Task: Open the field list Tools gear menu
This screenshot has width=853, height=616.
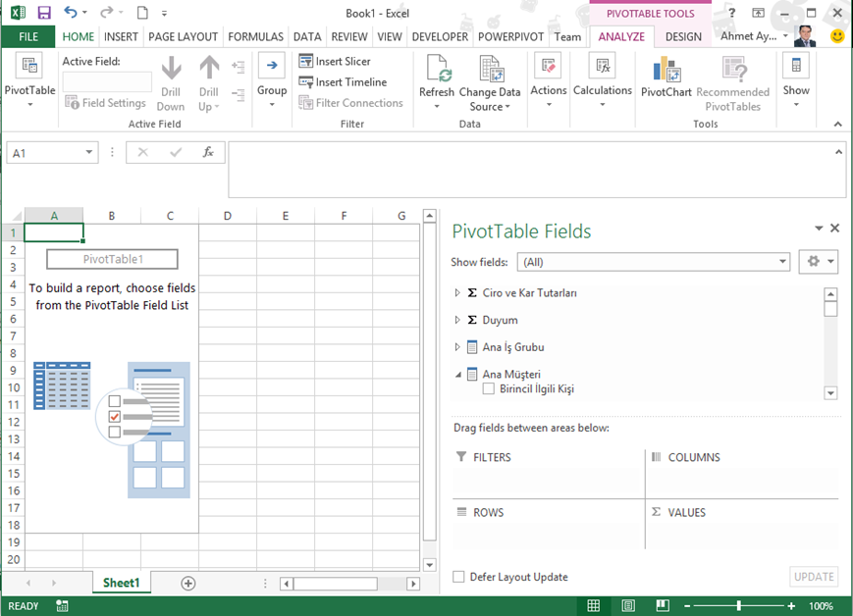Action: click(819, 262)
